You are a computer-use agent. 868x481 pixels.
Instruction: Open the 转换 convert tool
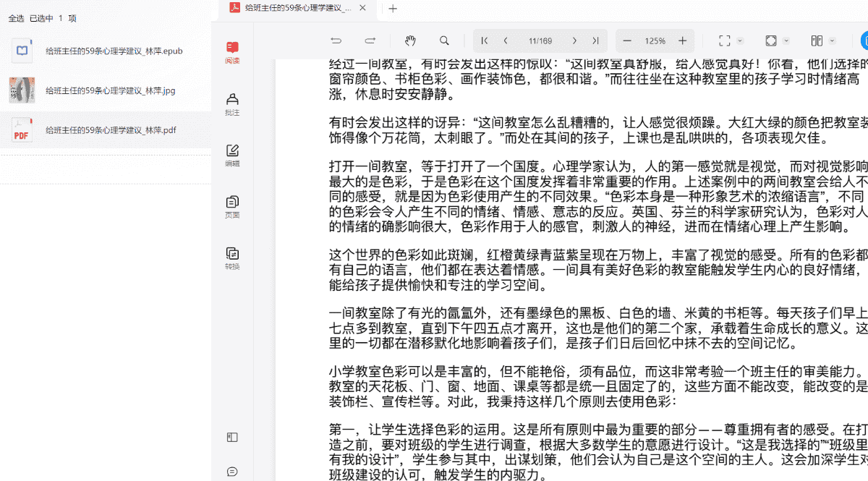(232, 258)
